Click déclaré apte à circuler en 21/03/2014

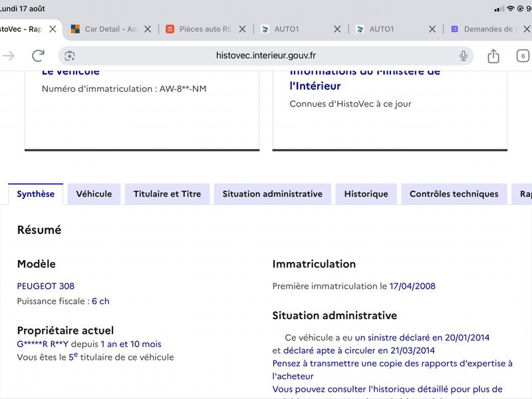359,350
